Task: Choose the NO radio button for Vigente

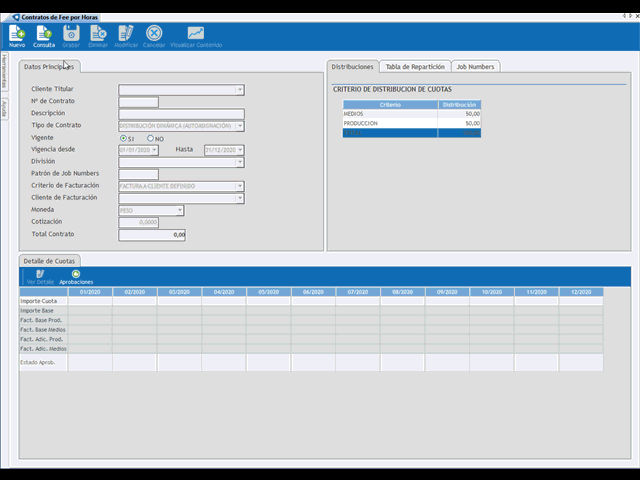Action: (x=151, y=138)
